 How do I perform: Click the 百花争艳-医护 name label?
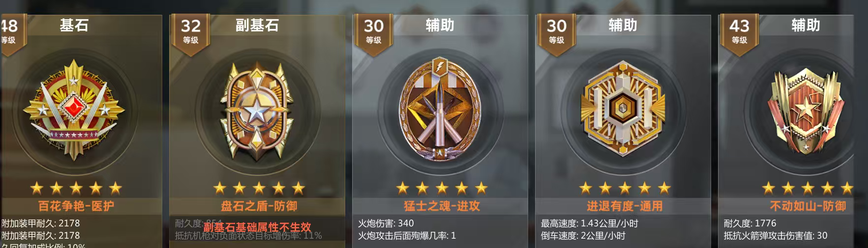[x=76, y=206]
